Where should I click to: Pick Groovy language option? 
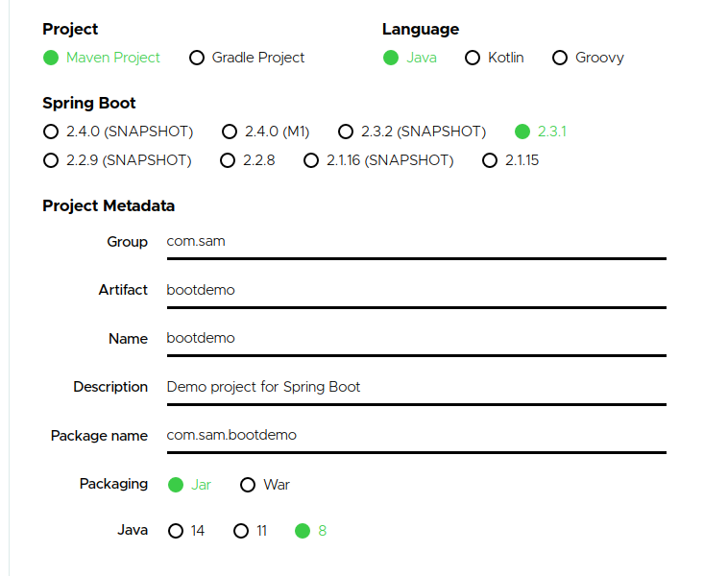(560, 58)
